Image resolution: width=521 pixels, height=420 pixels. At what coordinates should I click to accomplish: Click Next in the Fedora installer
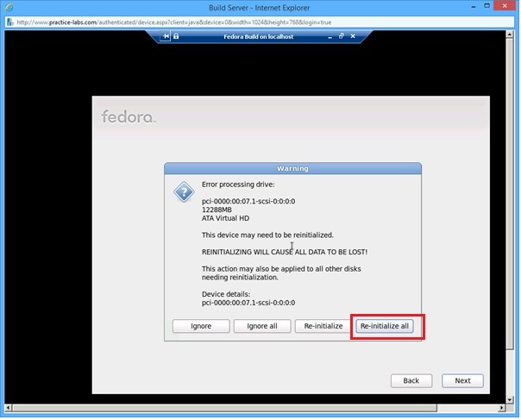[x=462, y=380]
